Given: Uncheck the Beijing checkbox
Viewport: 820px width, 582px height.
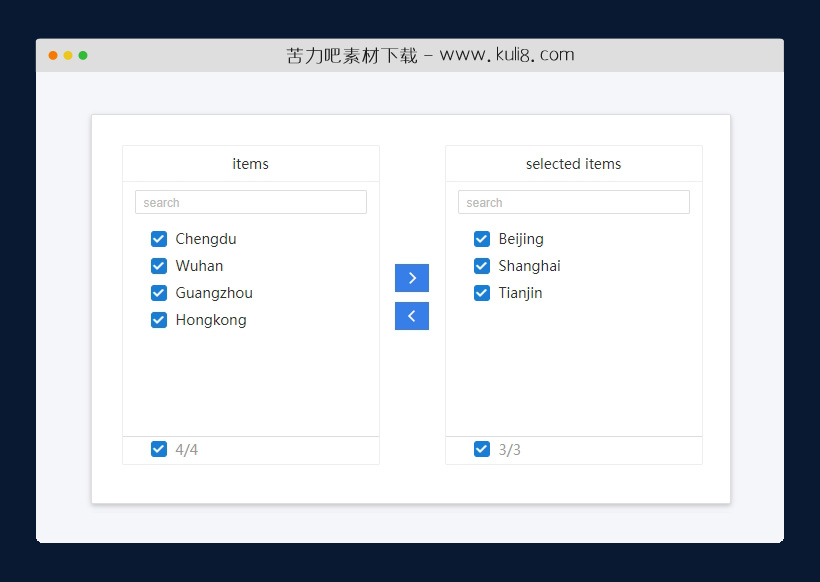Looking at the screenshot, I should (481, 239).
